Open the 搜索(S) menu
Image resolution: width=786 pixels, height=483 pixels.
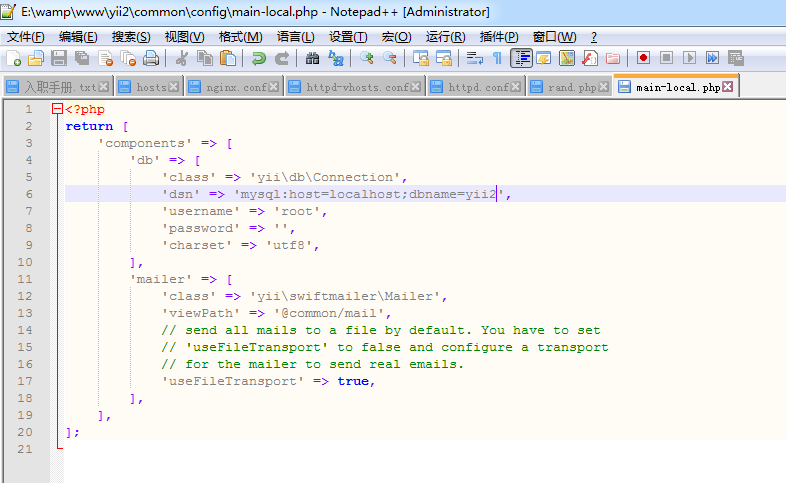coord(131,37)
